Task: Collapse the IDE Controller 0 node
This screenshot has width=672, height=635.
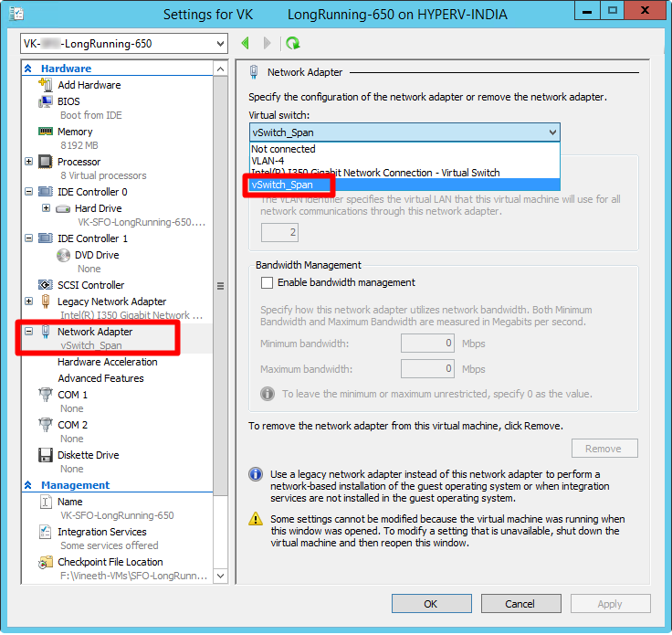Action: pyautogui.click(x=28, y=192)
